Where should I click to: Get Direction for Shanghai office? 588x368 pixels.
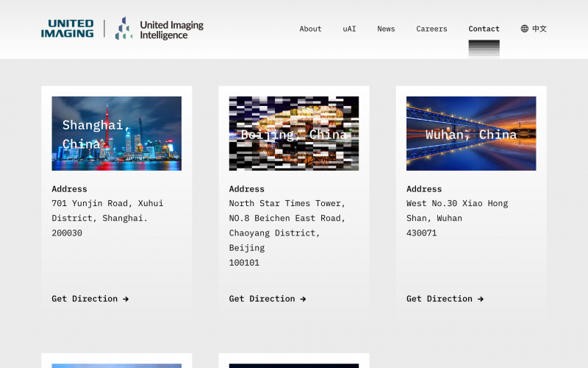pyautogui.click(x=90, y=299)
